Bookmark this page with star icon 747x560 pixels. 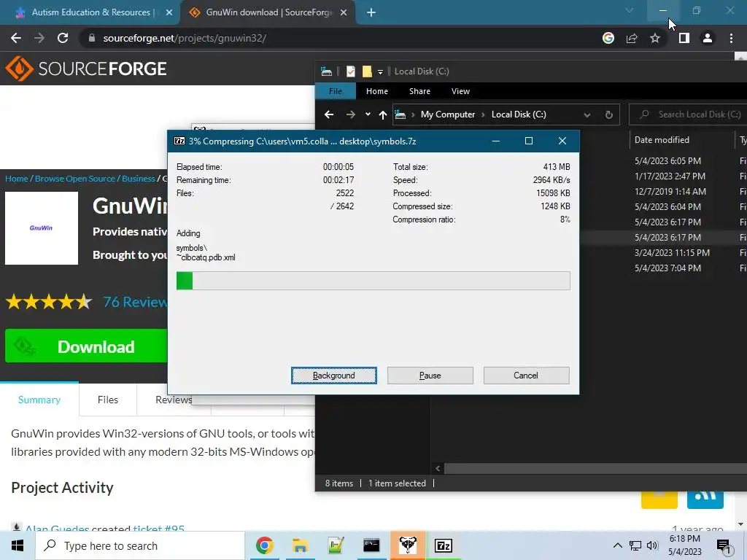coord(655,38)
